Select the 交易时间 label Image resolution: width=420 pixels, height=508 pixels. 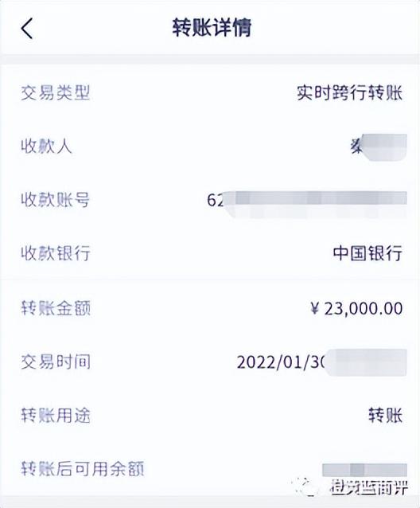pyautogui.click(x=56, y=361)
